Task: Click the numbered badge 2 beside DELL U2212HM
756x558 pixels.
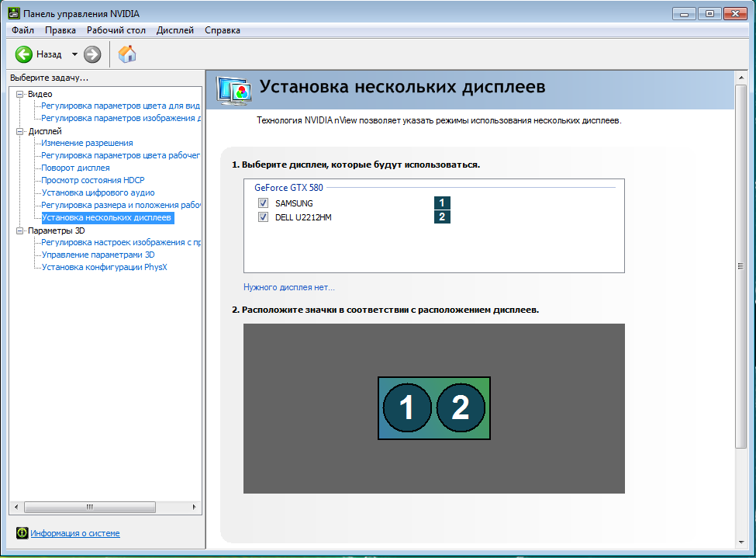Action: point(441,217)
